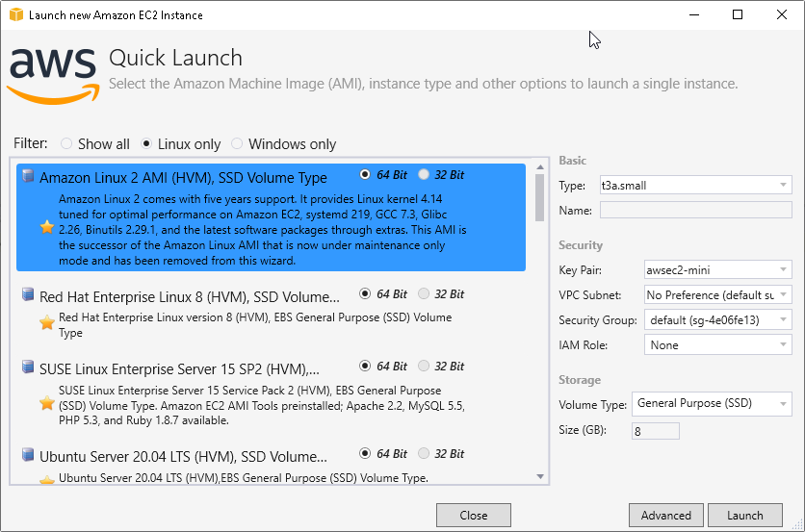Choose 32 Bit for Red Hat Enterprise Linux 8
805x532 pixels.
(x=441, y=294)
